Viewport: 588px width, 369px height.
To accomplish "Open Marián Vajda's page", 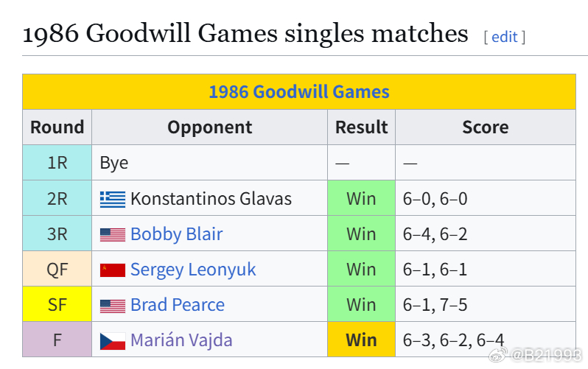I will (x=181, y=340).
